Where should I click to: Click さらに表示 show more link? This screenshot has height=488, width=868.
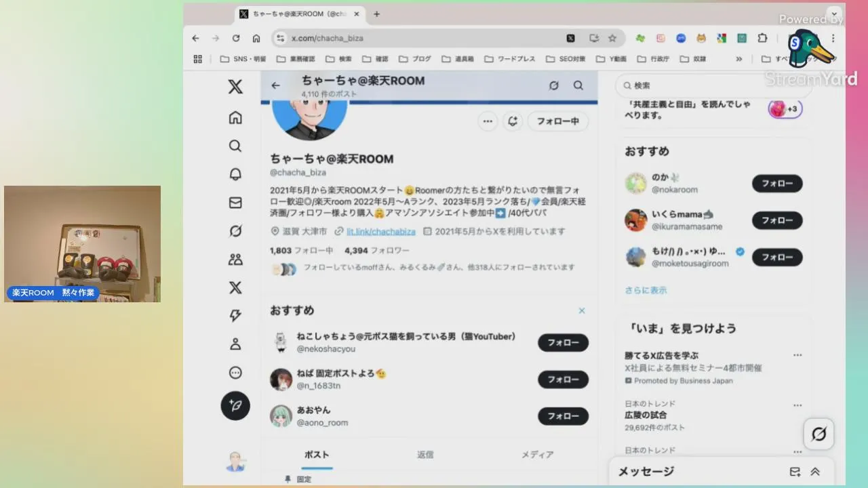[x=646, y=290]
